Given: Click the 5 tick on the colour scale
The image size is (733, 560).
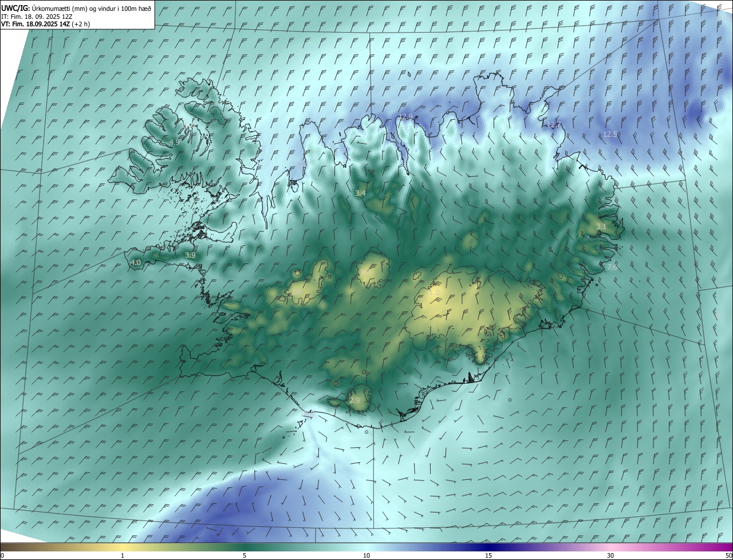Looking at the screenshot, I should 245,555.
